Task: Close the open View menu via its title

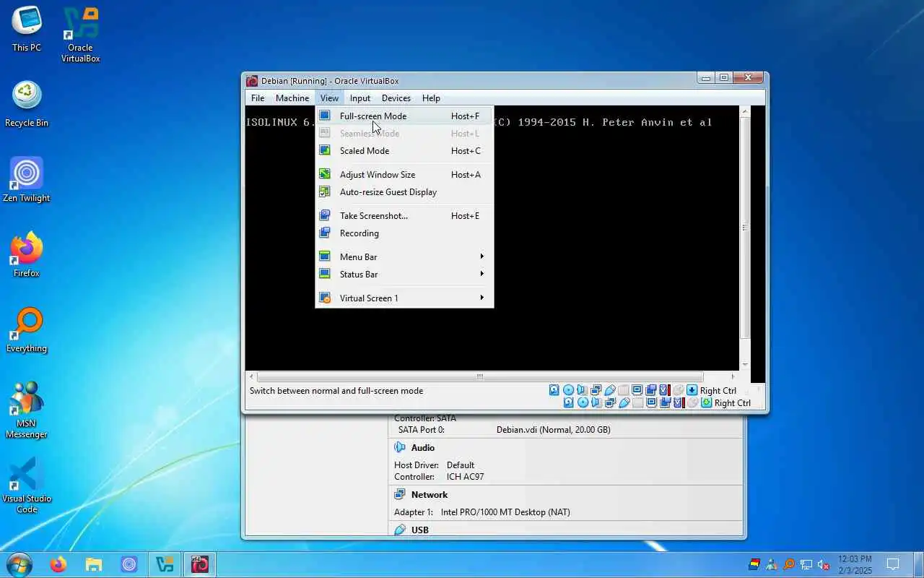Action: (x=329, y=98)
